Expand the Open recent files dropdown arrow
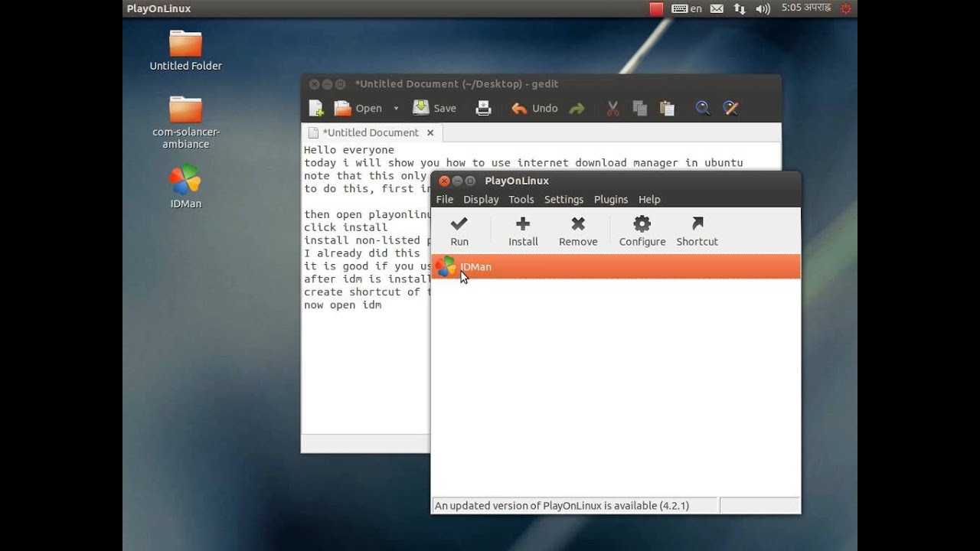The width and height of the screenshot is (980, 551). (x=396, y=109)
